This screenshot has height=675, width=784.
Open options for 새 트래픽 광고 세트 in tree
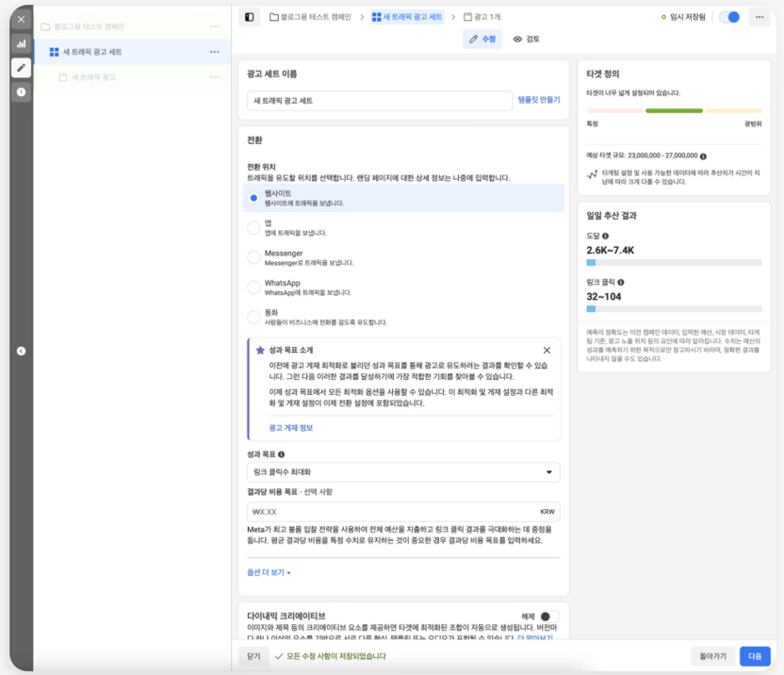click(215, 52)
